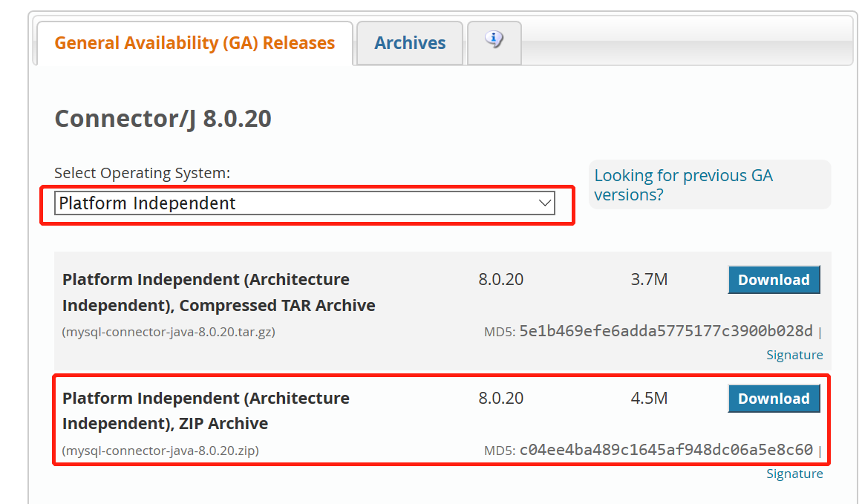Click file name mysql-connector-java-8.0.20.zip

coord(160,451)
